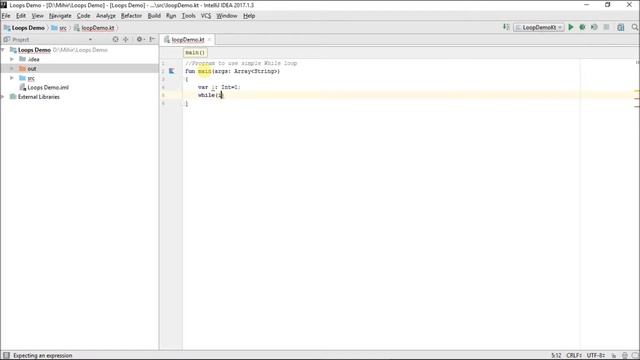Click the 'fun main(args: Array<String>)' line
640x360 pixels.
233,71
